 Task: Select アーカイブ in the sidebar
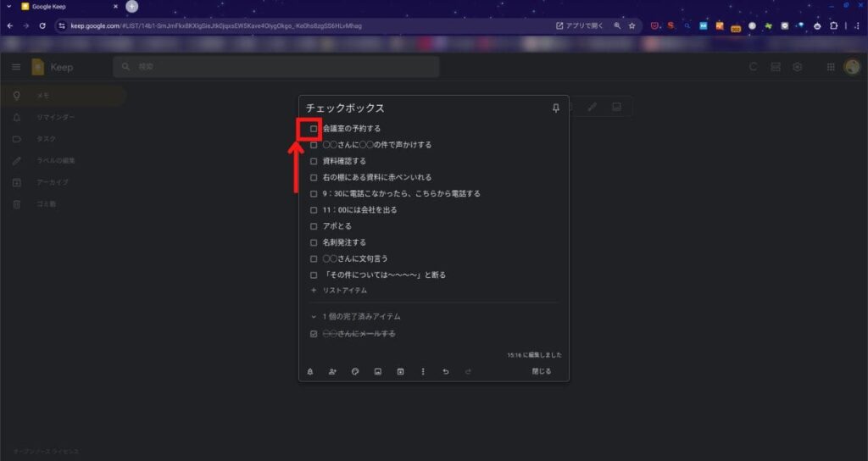click(53, 182)
